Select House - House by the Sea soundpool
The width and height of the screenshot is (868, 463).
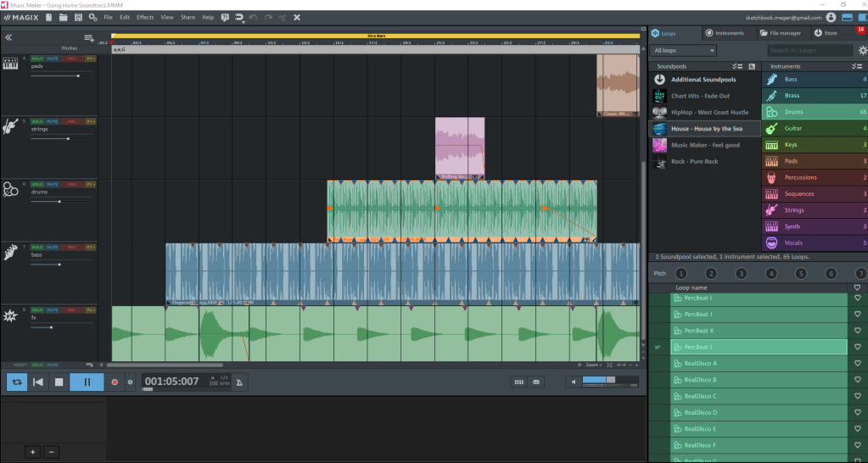coord(706,128)
